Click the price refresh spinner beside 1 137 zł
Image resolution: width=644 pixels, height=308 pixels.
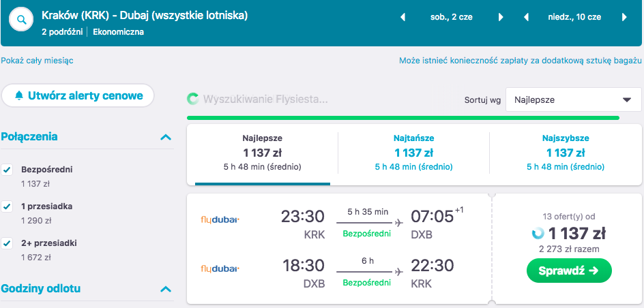point(538,234)
